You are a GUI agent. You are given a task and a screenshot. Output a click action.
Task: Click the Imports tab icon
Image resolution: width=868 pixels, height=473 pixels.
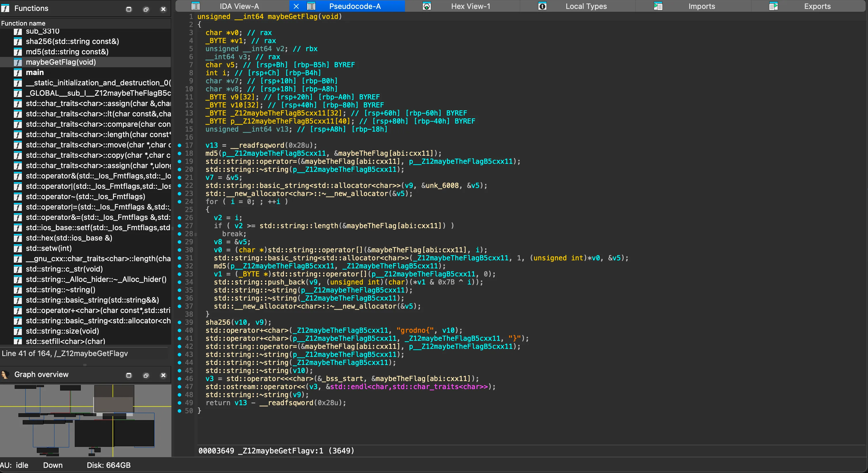coord(658,6)
